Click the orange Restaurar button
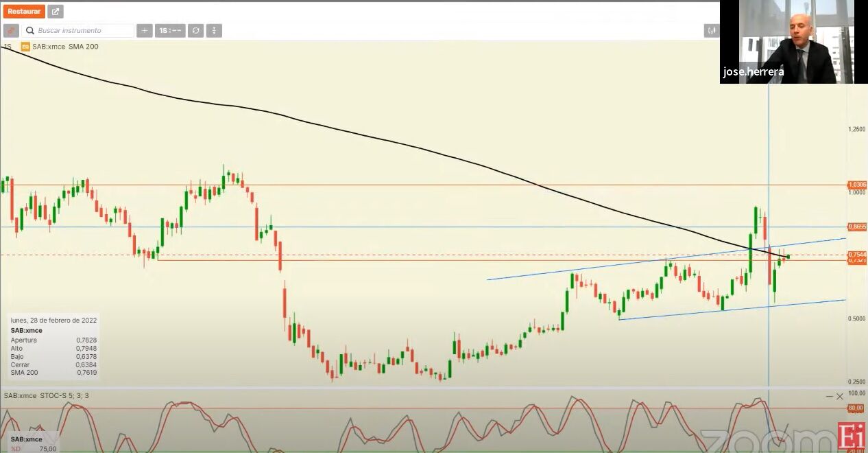The image size is (868, 453). pyautogui.click(x=24, y=12)
